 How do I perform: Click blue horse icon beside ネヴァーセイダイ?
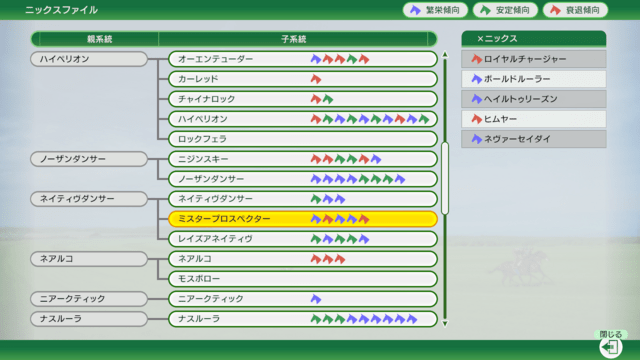click(x=476, y=139)
